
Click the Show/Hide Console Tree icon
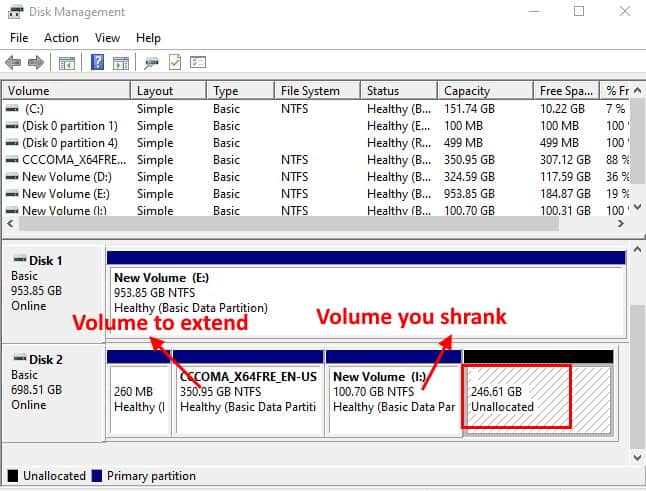click(66, 63)
